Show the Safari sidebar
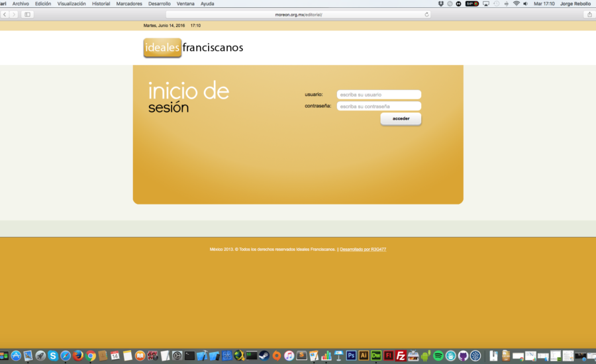 click(27, 15)
